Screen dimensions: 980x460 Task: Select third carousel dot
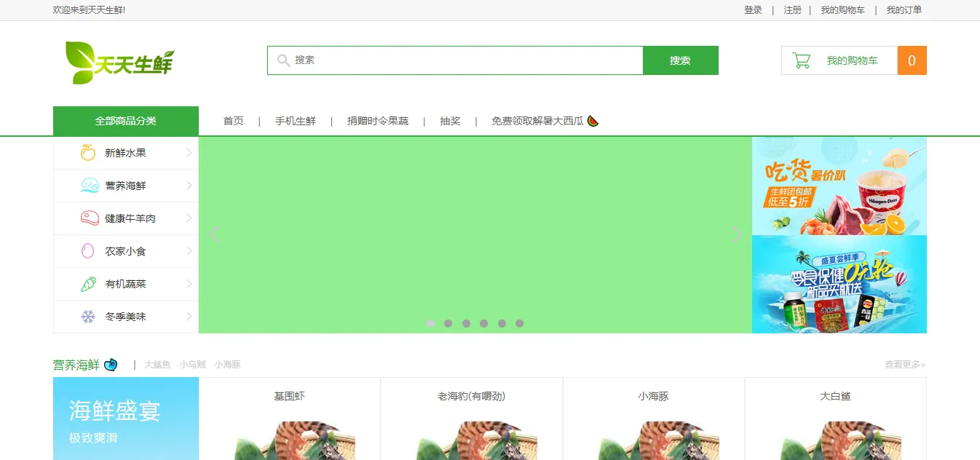pos(466,324)
